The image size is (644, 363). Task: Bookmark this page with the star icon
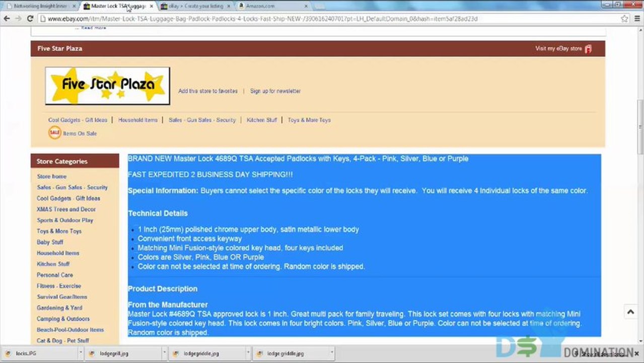[624, 19]
